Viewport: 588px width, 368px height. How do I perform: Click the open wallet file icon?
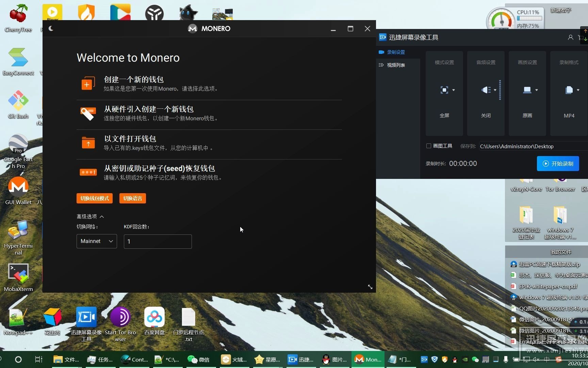point(88,143)
